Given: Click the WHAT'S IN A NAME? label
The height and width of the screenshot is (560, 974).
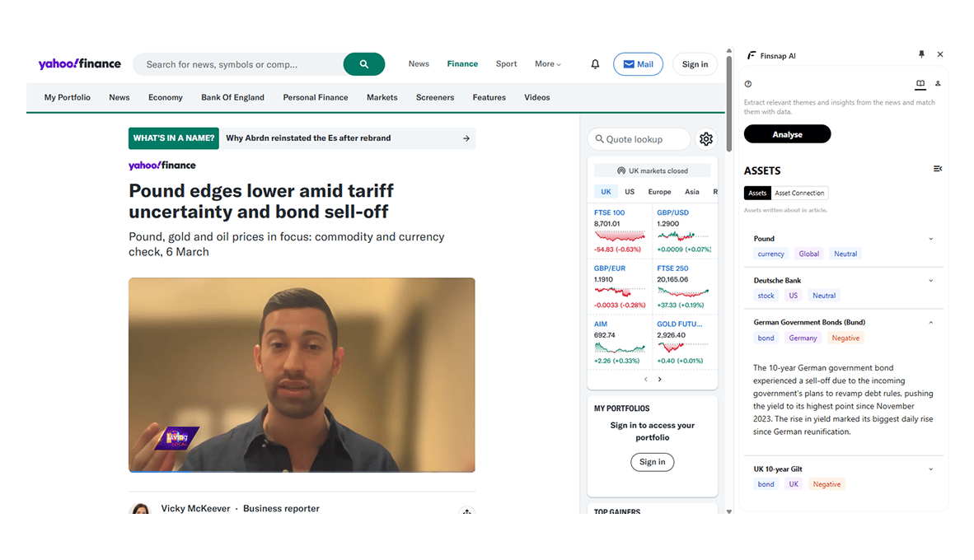Looking at the screenshot, I should point(174,138).
